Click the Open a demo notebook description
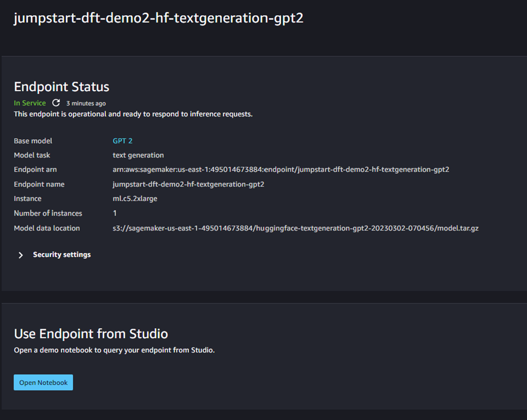 (x=114, y=350)
